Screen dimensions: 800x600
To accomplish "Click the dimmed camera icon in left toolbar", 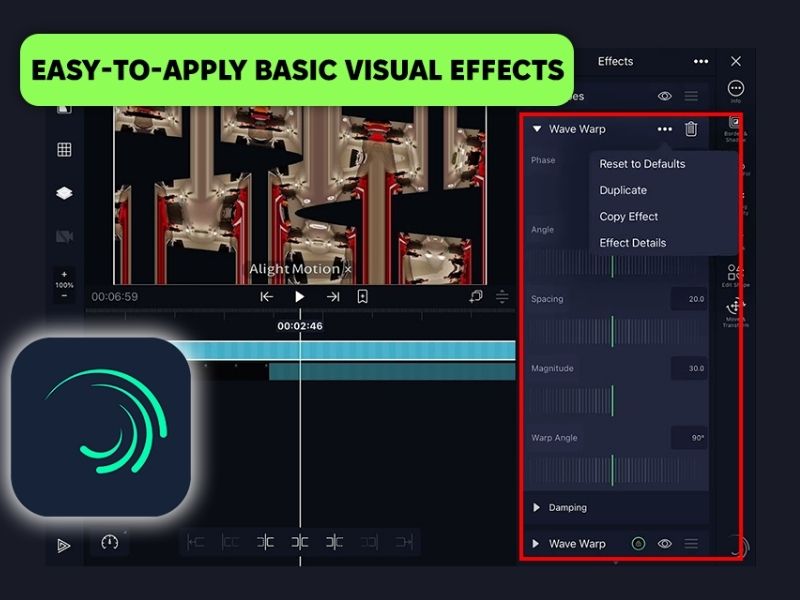I will click(x=64, y=237).
